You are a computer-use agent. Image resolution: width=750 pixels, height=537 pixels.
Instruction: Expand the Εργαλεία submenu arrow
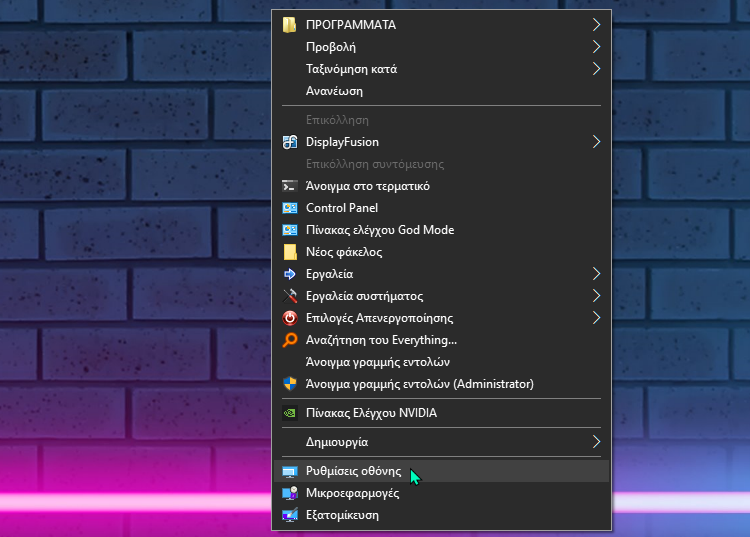pyautogui.click(x=596, y=274)
